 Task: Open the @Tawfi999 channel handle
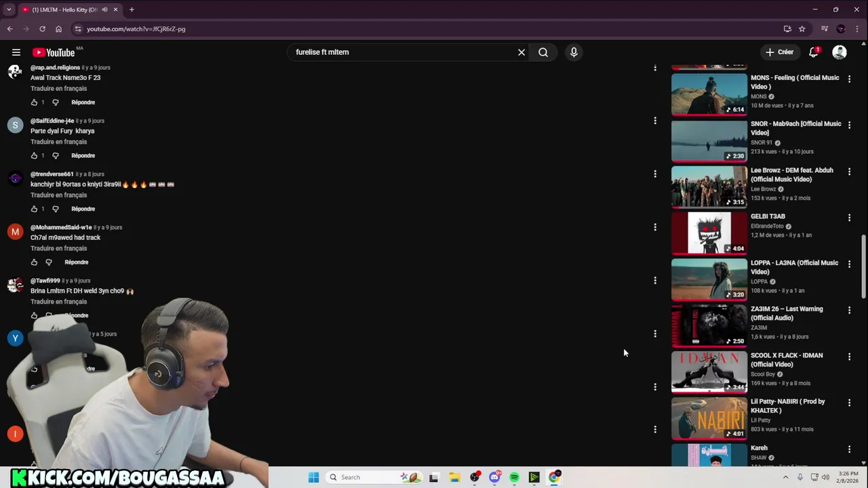tap(45, 281)
